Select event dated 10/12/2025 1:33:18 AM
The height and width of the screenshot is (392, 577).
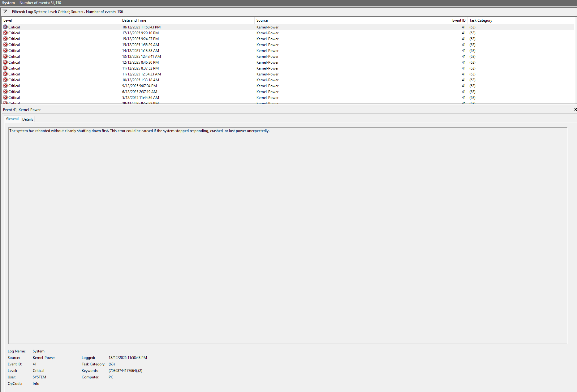pyautogui.click(x=288, y=80)
